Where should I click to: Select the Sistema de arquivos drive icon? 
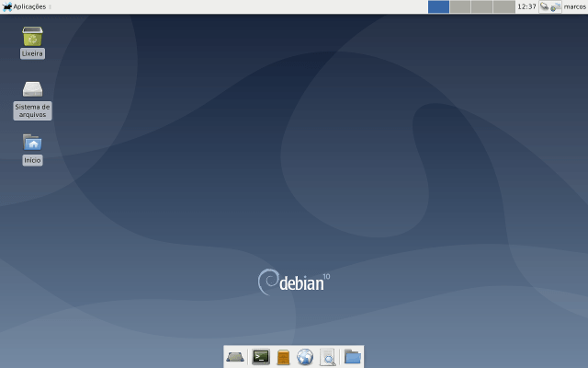[33, 89]
